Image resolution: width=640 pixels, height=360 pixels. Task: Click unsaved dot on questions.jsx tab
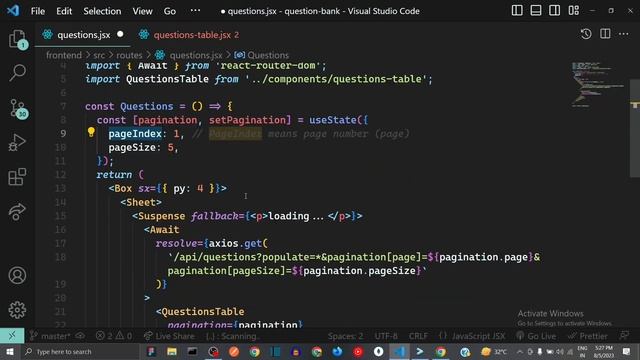click(x=120, y=34)
